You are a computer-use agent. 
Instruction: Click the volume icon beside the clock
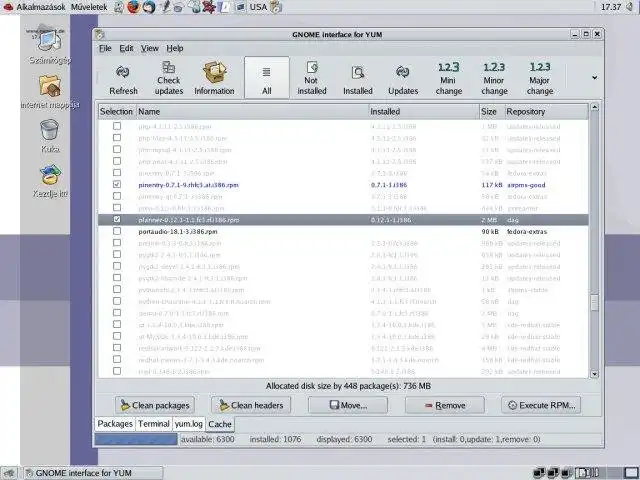pos(630,7)
